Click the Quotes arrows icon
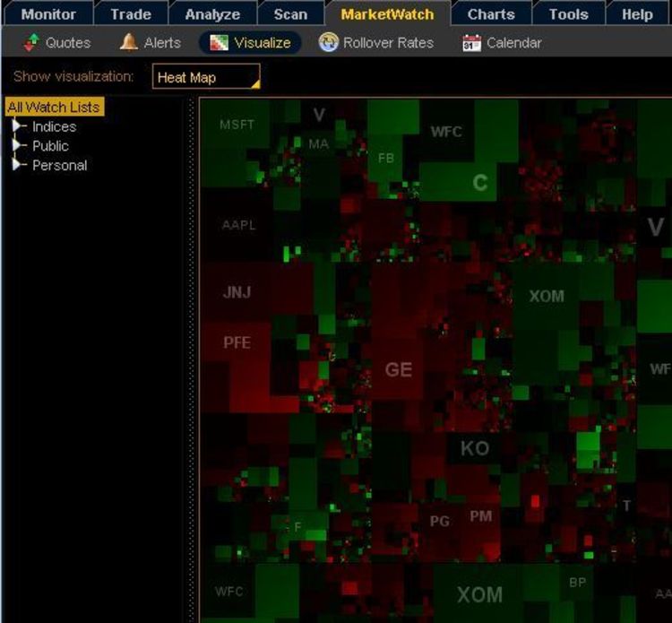Image resolution: width=672 pixels, height=623 pixels. [31, 42]
